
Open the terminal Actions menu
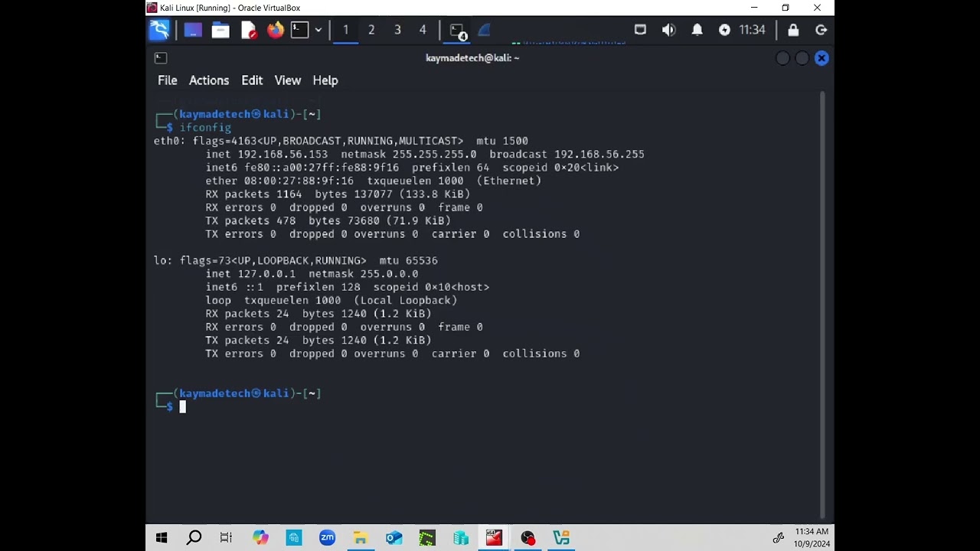pyautogui.click(x=209, y=80)
